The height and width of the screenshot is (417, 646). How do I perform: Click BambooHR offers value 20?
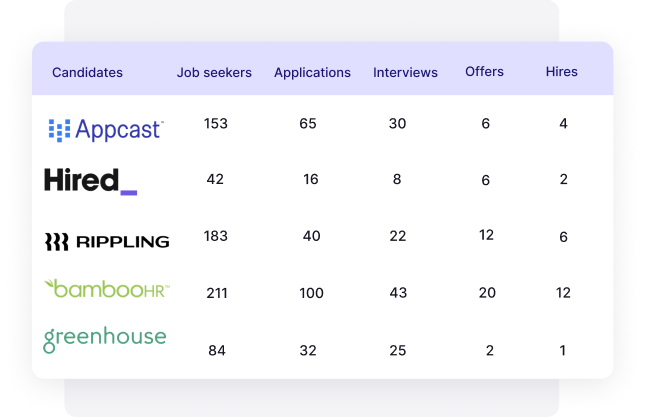(x=486, y=292)
